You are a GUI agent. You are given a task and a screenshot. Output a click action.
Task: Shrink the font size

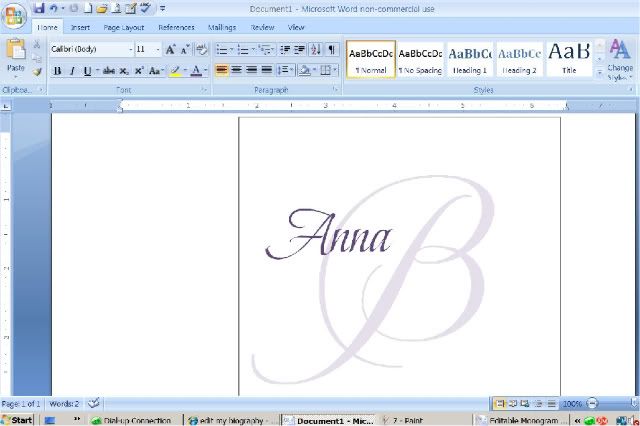tap(185, 50)
